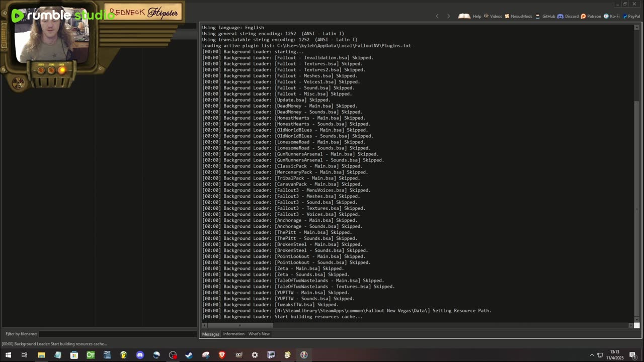Open the PayPal toolbar link
Image resolution: width=644 pixels, height=362 pixels.
tap(631, 16)
